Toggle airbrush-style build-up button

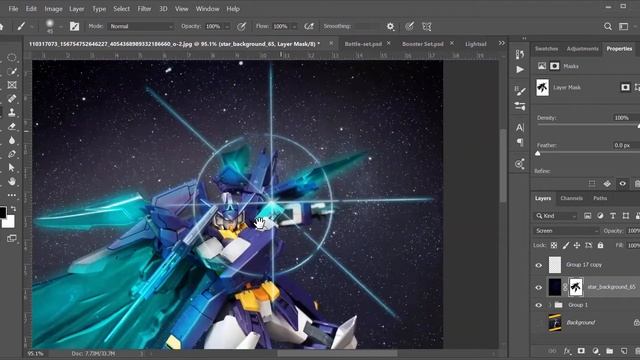[309, 27]
